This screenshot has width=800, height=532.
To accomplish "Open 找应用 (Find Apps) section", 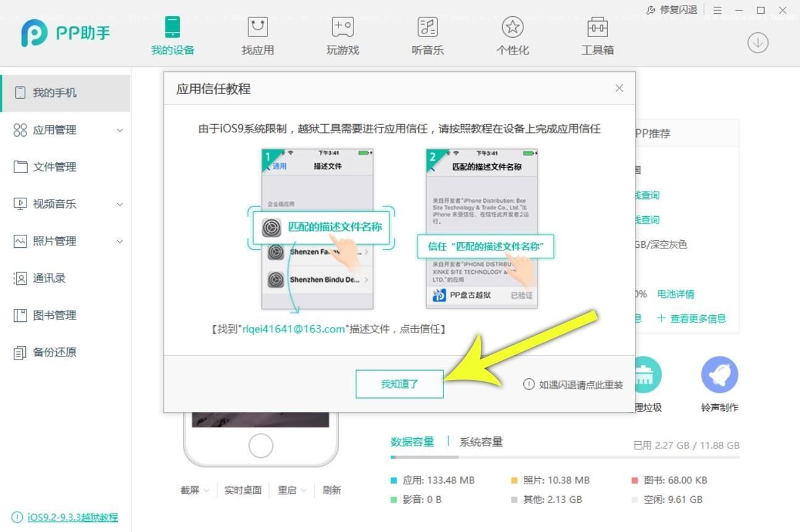I will [x=256, y=35].
